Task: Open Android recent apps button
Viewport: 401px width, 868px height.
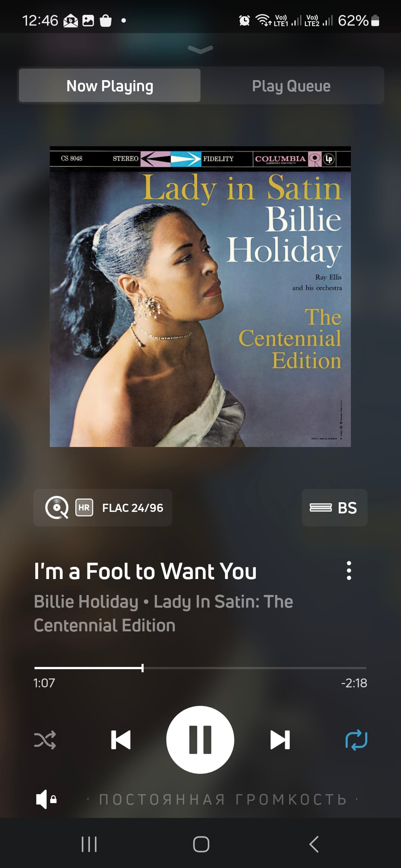Action: coord(89,844)
